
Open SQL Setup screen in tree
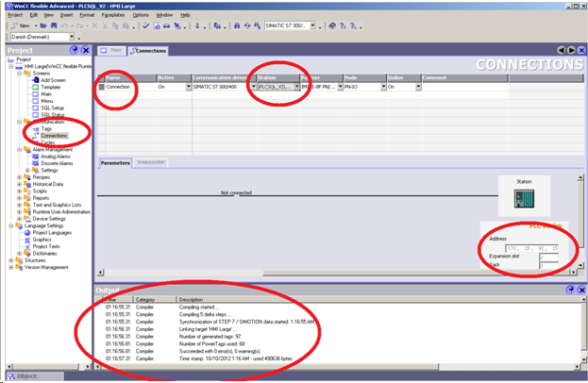[x=53, y=108]
